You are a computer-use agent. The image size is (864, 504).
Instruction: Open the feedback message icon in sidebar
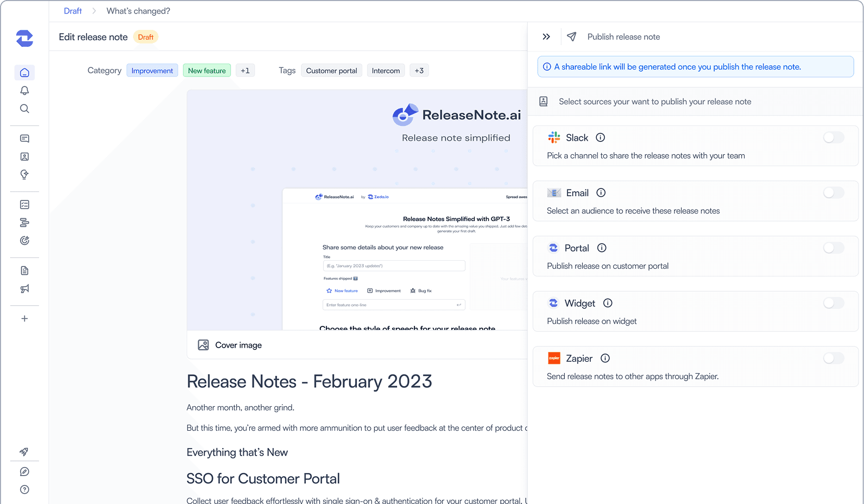click(x=24, y=138)
